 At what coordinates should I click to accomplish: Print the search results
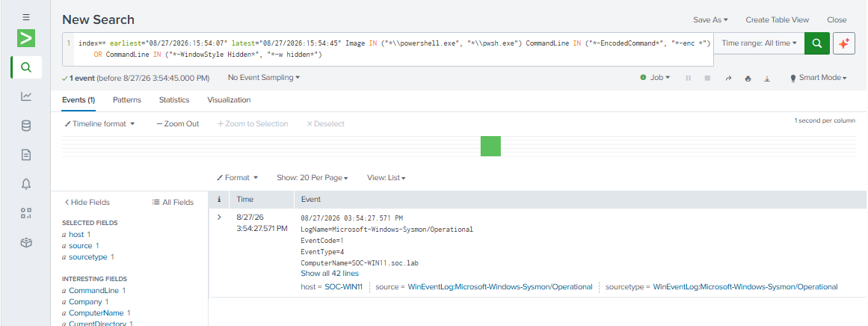(x=748, y=78)
